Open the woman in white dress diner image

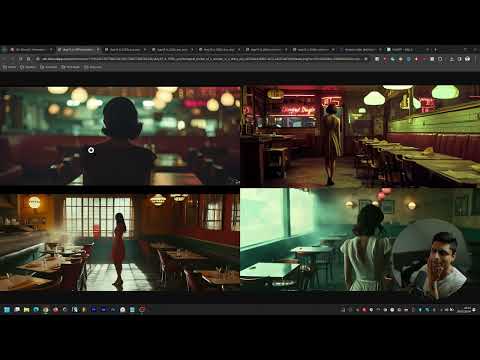click(x=360, y=240)
